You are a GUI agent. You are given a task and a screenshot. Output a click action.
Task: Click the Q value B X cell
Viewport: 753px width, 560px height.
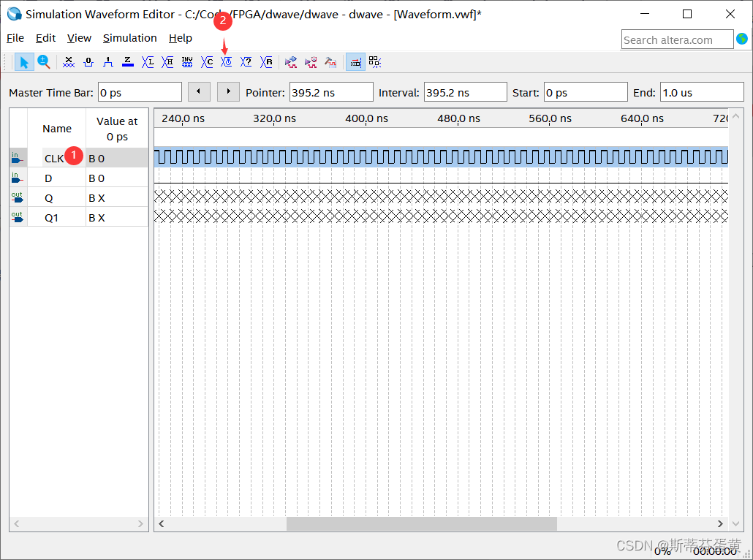(117, 198)
